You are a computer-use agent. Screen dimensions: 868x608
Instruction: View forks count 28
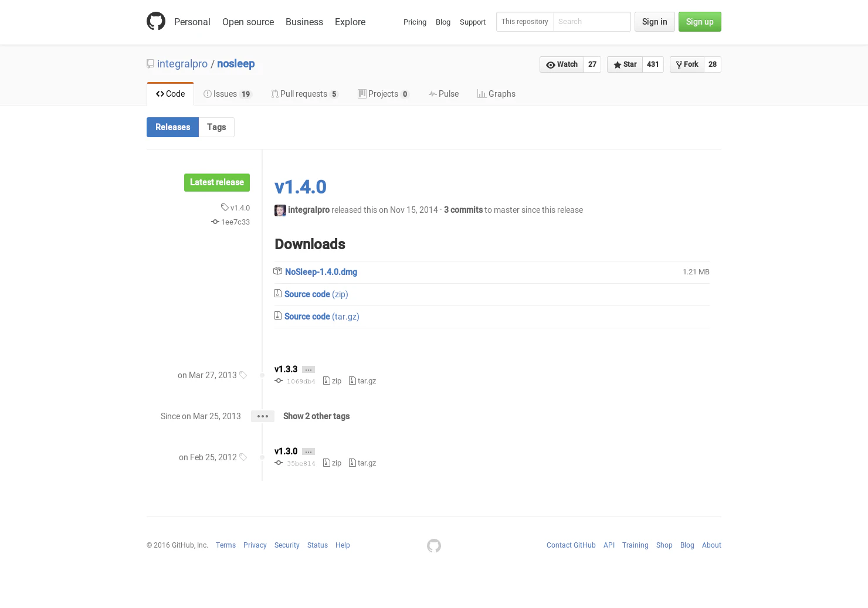(x=713, y=64)
